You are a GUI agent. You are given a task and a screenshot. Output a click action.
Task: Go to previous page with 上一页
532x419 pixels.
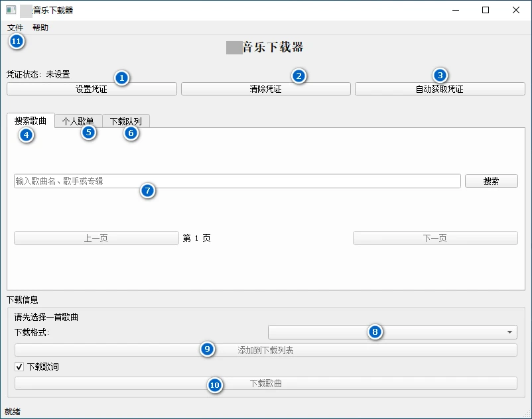[x=96, y=238]
